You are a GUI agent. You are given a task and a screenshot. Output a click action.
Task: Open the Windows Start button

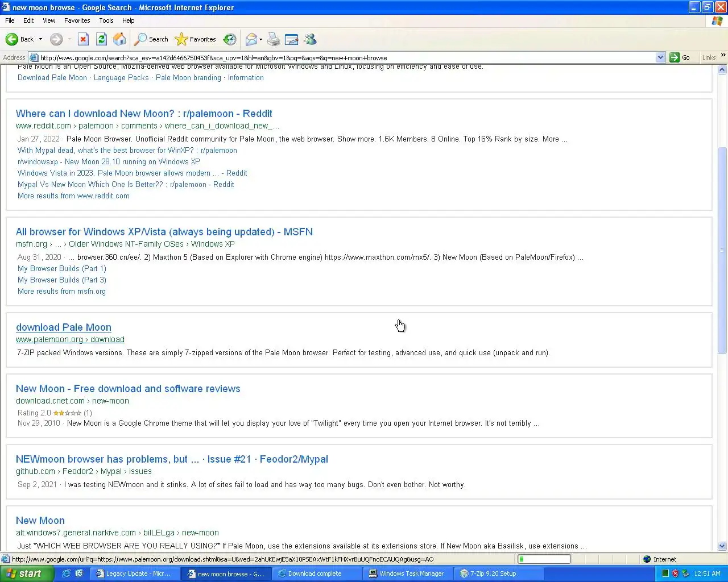[27, 573]
